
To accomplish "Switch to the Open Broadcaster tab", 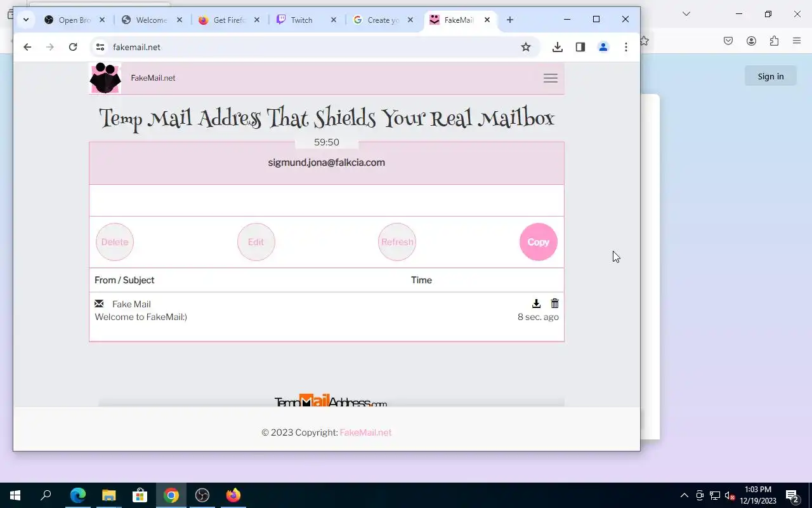I will click(x=75, y=20).
